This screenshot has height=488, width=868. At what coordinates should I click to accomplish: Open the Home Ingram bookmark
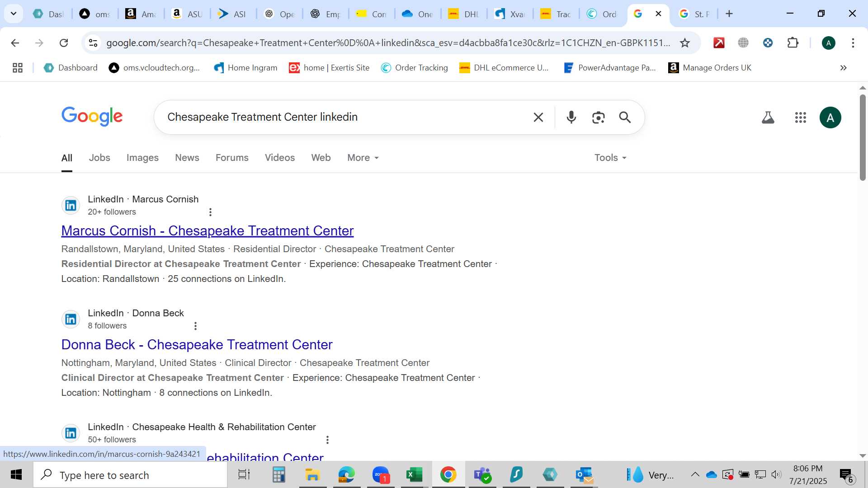point(245,68)
